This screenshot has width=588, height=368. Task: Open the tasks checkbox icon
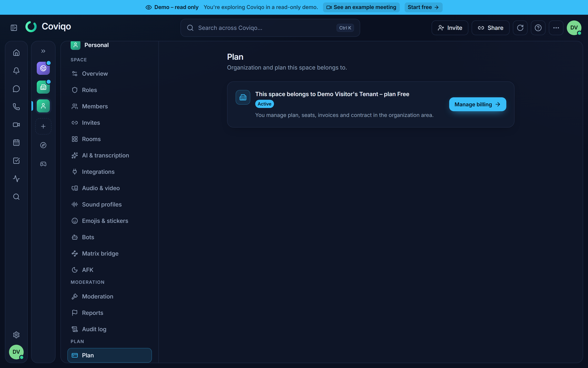16,161
